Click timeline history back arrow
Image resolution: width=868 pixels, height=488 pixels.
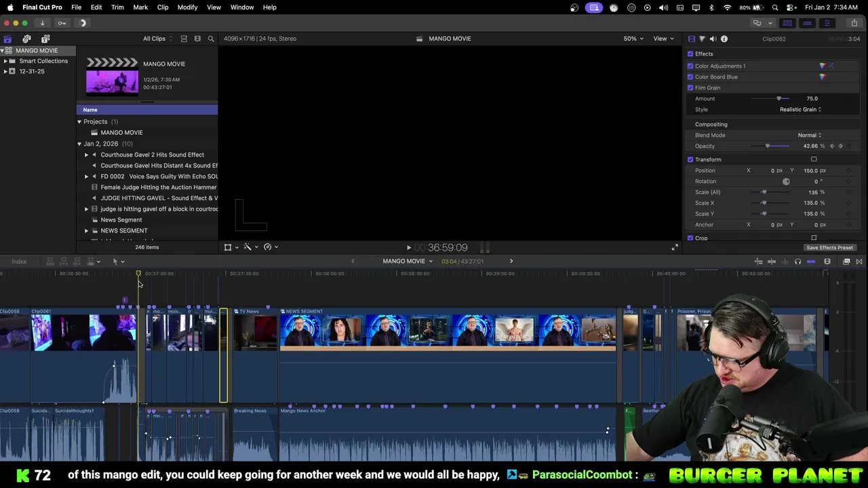353,261
